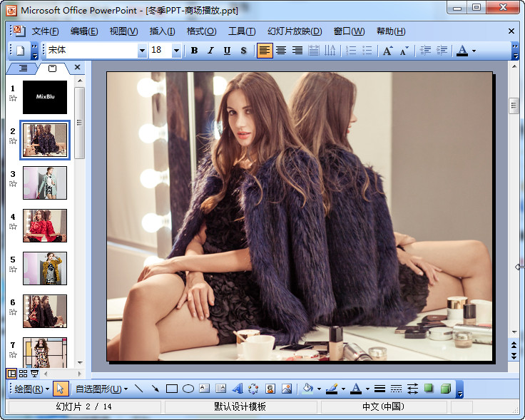Click the font color swatch button
525x420 pixels.
pyautogui.click(x=462, y=51)
